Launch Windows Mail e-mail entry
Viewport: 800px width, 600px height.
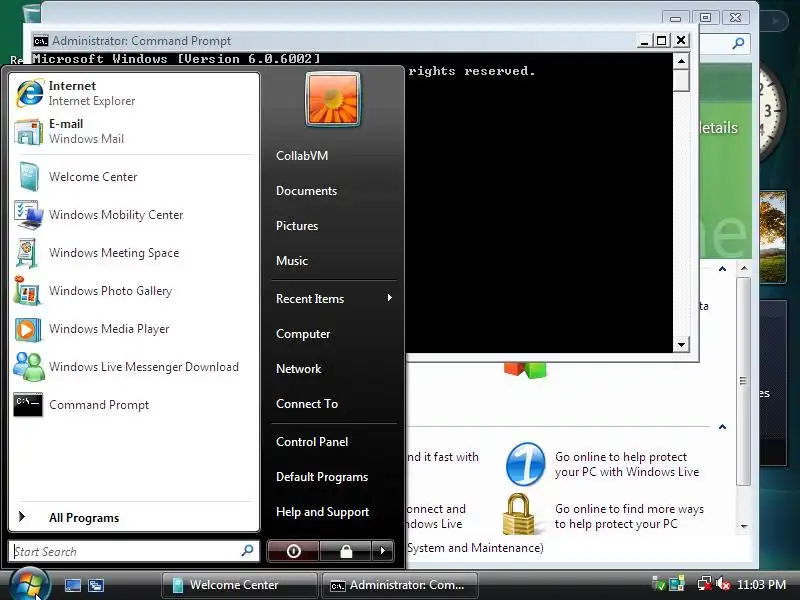tap(134, 131)
